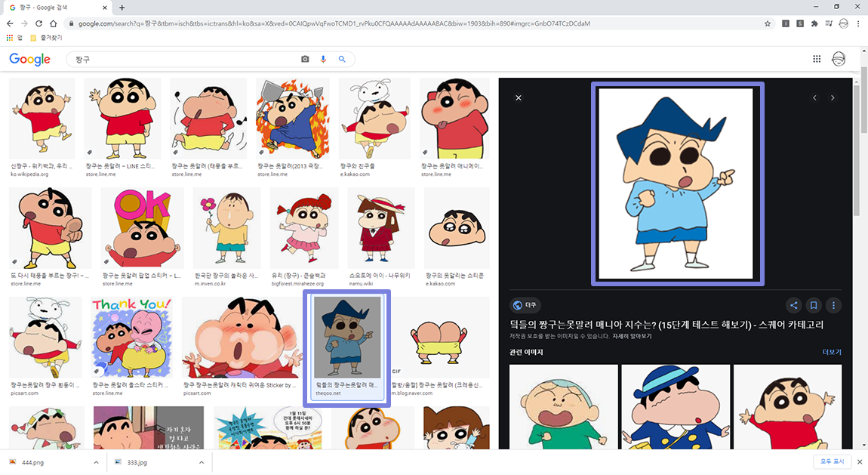Viewport: 868px width, 475px height.
Task: Open more options for the previewed image
Action: click(x=833, y=305)
